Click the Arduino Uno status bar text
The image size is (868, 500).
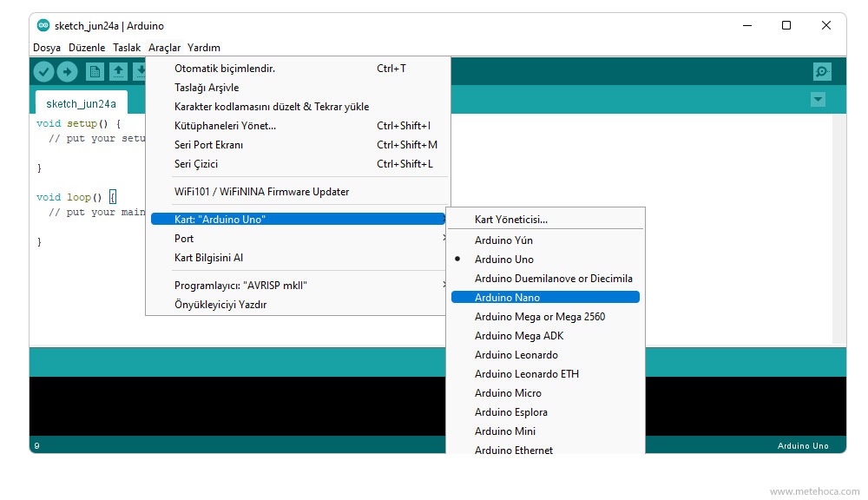pos(803,445)
